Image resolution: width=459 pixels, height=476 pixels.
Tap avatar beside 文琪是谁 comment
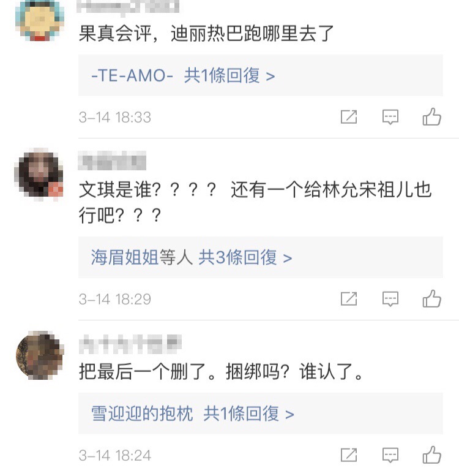tap(39, 174)
